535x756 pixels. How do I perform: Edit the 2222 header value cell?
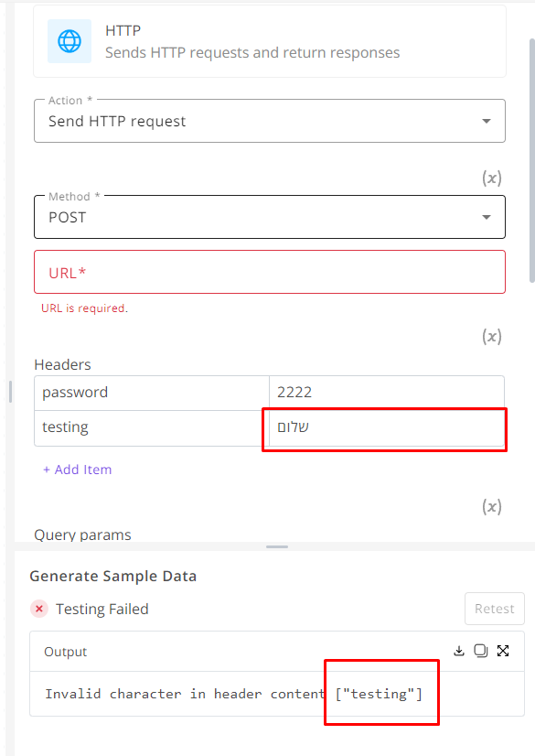coord(387,393)
